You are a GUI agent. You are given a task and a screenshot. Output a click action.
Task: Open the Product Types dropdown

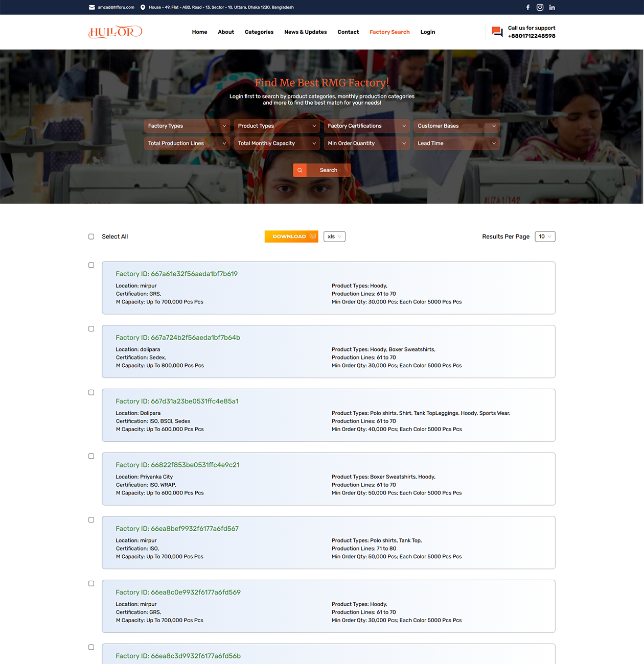coord(277,126)
